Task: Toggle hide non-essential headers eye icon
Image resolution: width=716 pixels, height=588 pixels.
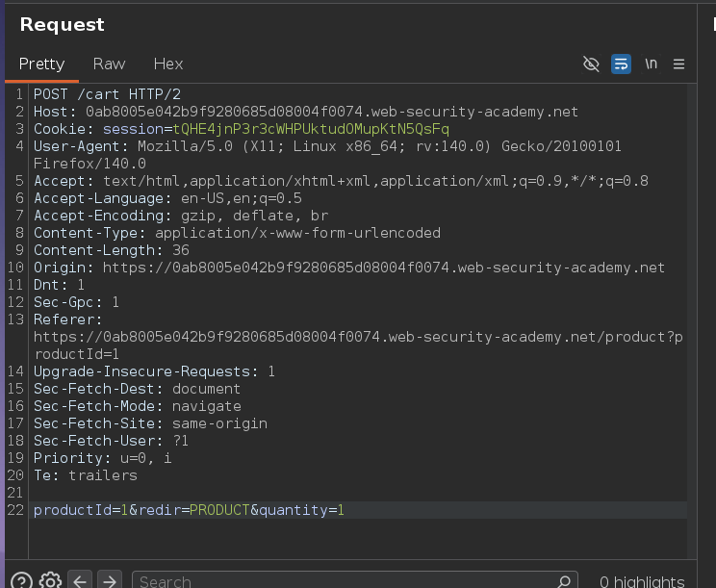Action: point(591,64)
